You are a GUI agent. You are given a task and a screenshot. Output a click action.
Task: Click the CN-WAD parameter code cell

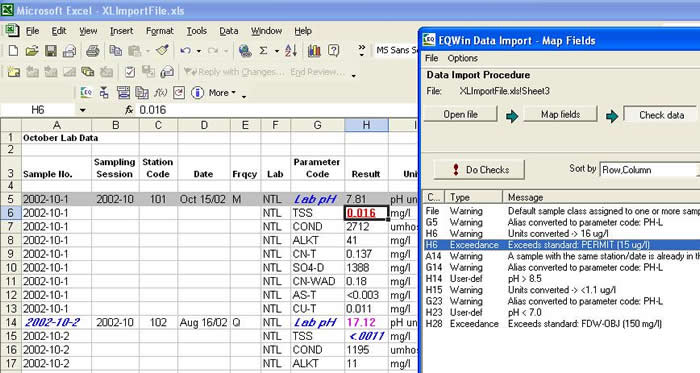317,281
